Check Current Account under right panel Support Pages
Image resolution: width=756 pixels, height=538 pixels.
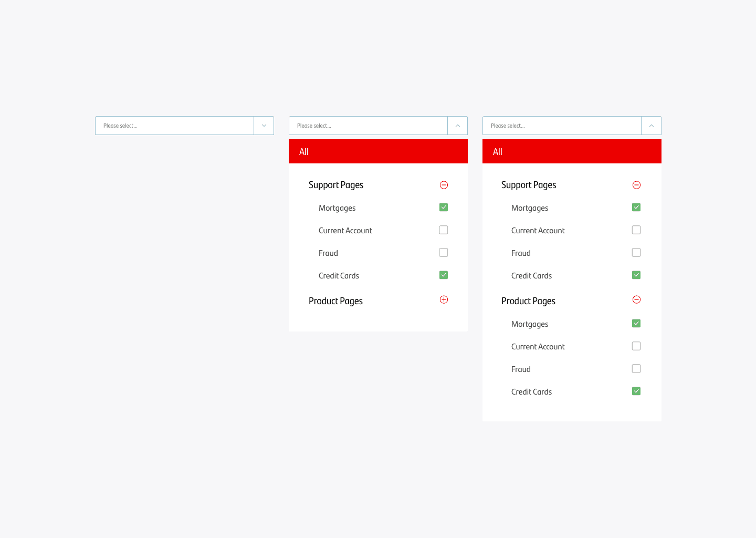click(x=636, y=230)
